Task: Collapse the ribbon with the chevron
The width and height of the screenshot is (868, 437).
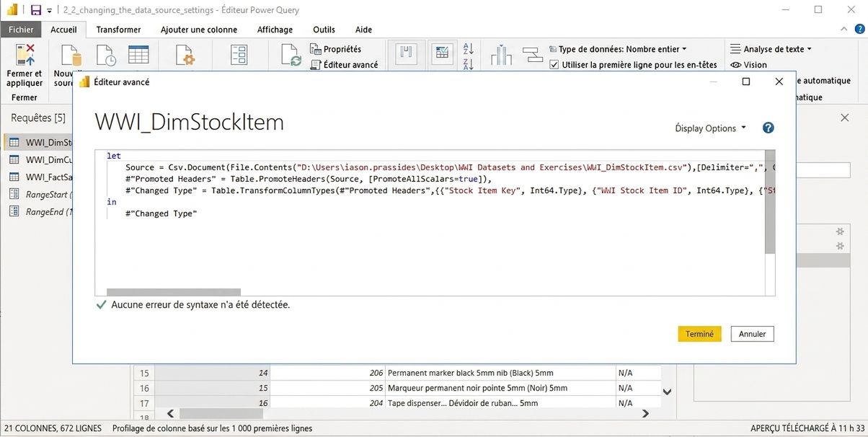Action: (x=843, y=29)
